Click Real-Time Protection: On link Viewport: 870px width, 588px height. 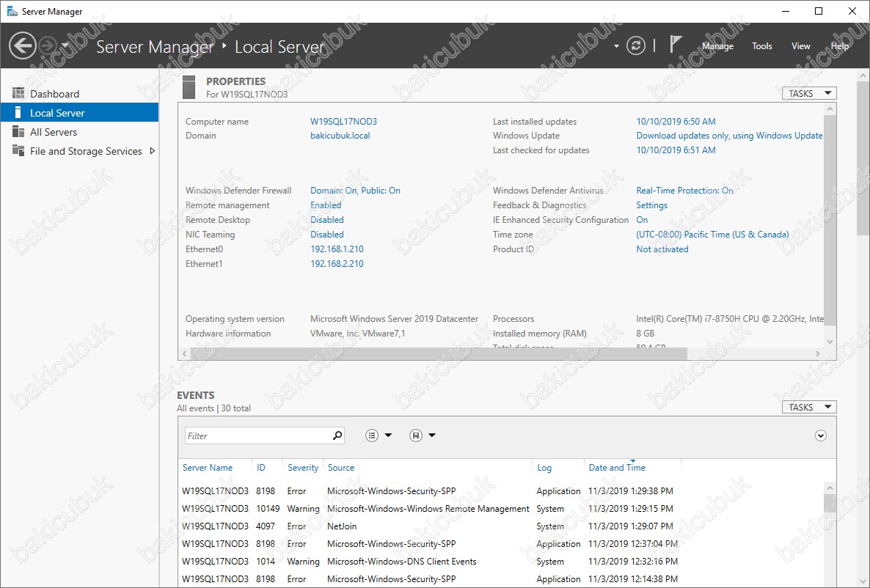tap(684, 191)
